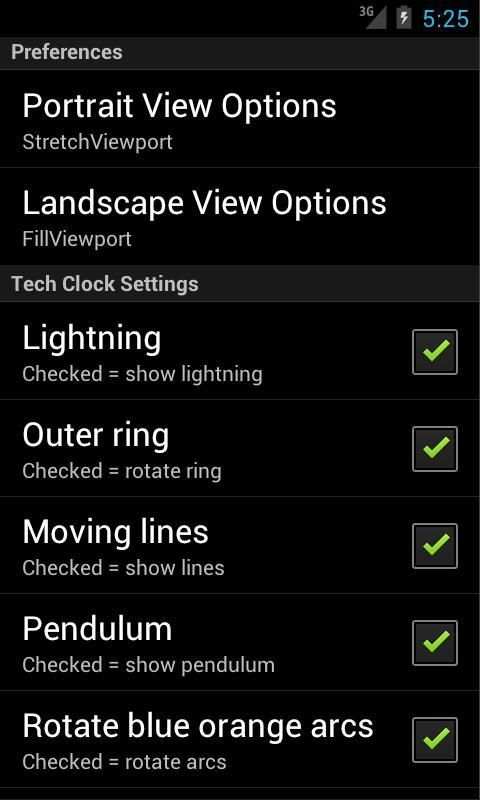The image size is (480, 800).
Task: Disable the Moving lines checkbox
Action: pos(435,545)
